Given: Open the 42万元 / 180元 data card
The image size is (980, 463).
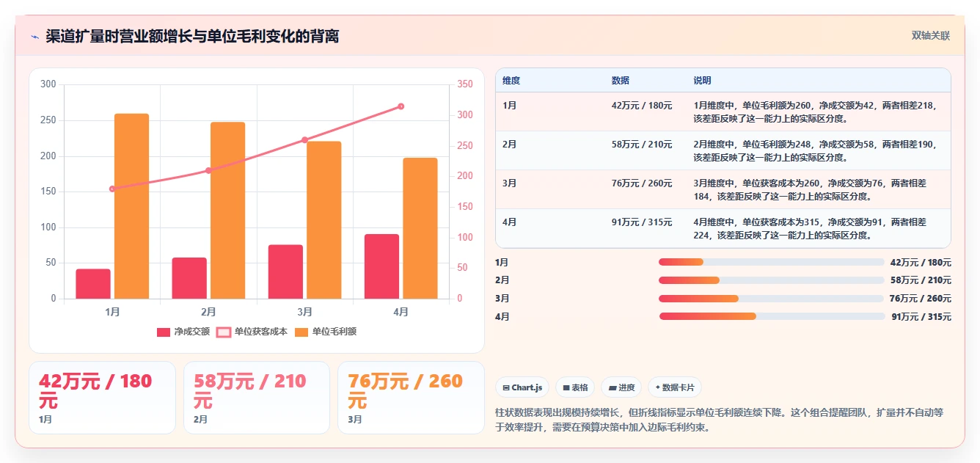Looking at the screenshot, I should (x=102, y=398).
